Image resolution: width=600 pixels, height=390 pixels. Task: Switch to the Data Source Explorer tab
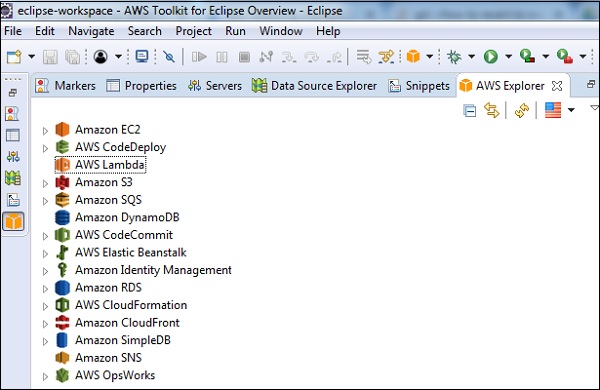(314, 86)
